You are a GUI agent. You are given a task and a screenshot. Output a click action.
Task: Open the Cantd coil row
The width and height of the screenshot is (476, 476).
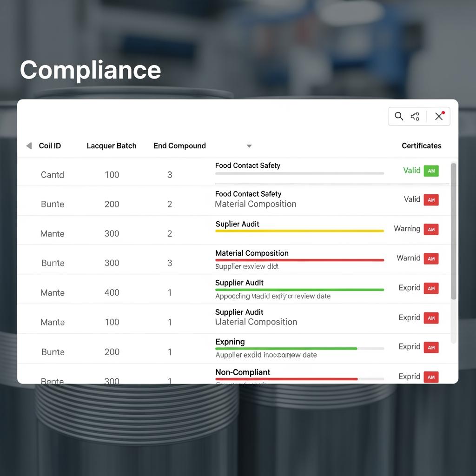tap(53, 175)
